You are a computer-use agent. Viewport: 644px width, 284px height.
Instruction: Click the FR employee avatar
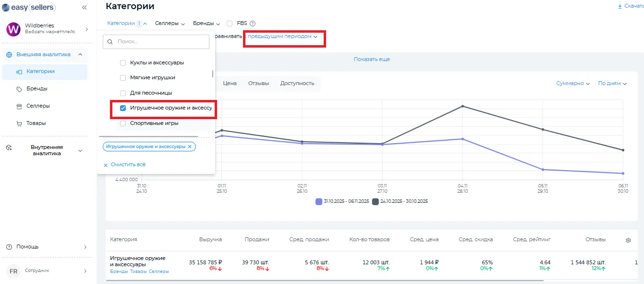click(x=13, y=271)
